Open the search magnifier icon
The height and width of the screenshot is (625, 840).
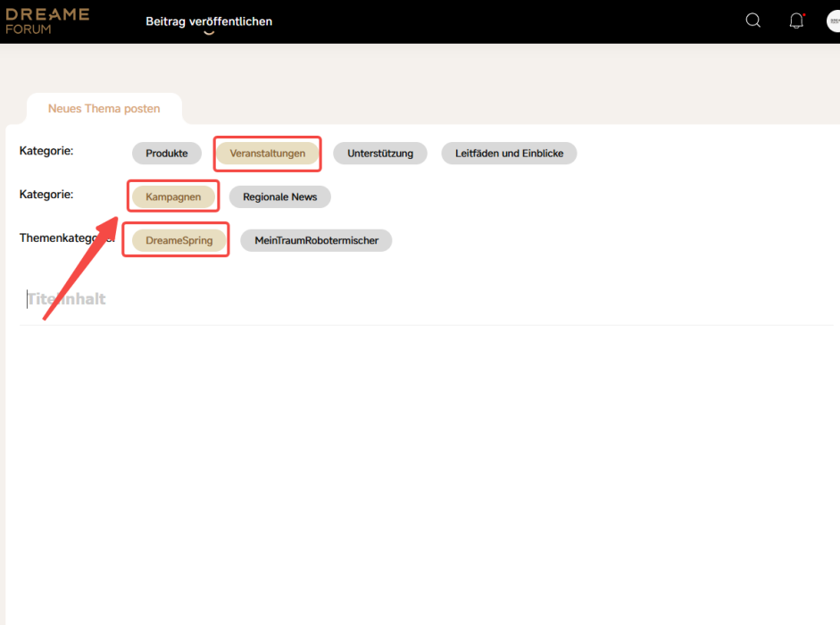click(x=753, y=21)
